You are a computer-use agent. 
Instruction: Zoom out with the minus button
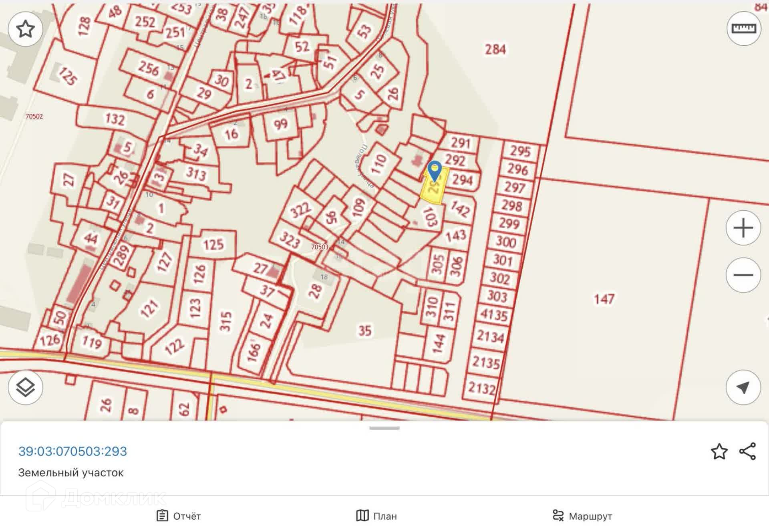click(x=743, y=275)
